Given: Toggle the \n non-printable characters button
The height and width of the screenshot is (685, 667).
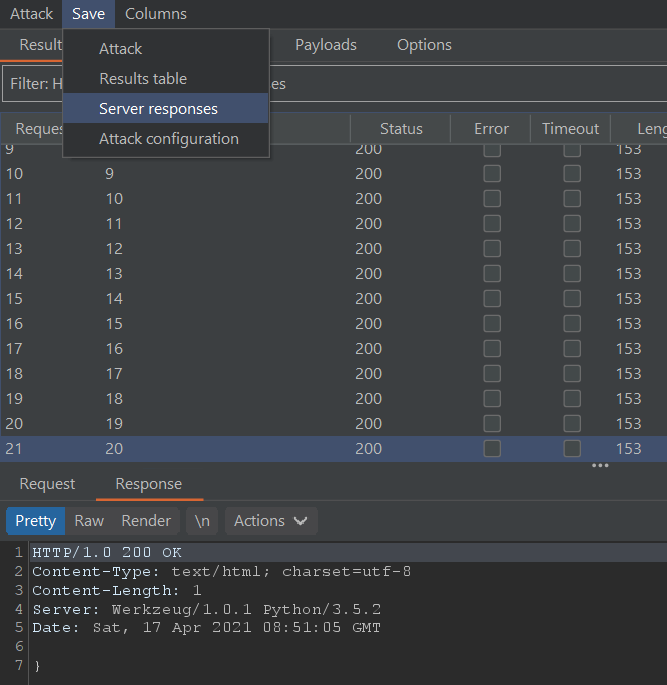Looking at the screenshot, I should [x=202, y=521].
